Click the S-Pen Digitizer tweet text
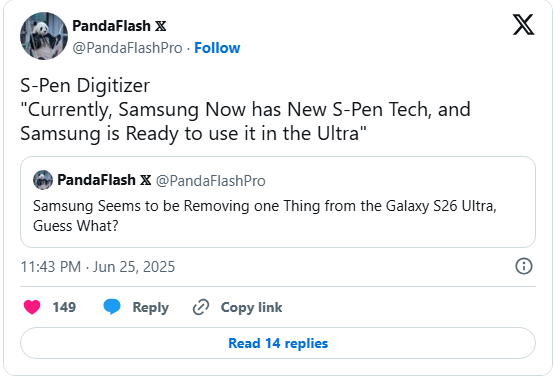Image resolution: width=555 pixels, height=378 pixels. (245, 109)
